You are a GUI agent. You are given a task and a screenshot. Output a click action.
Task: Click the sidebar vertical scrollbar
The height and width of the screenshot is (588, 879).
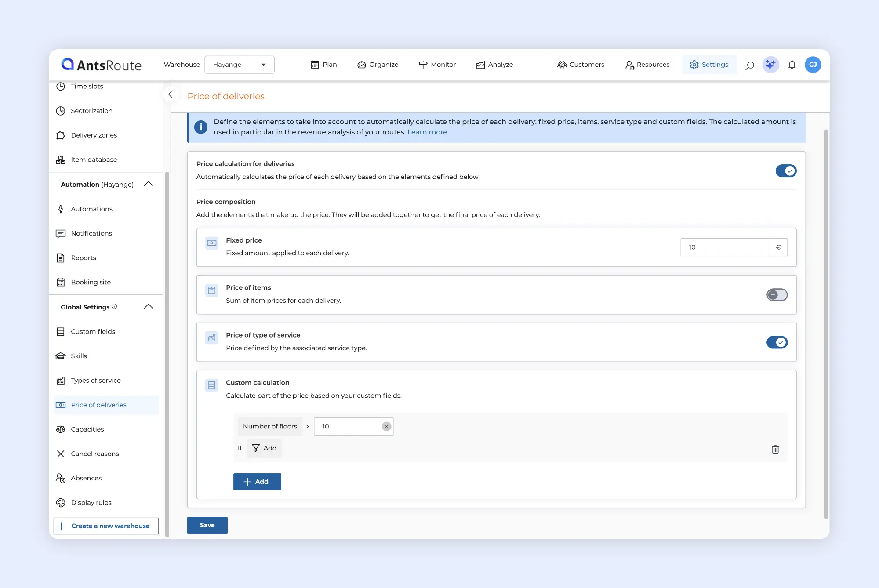pyautogui.click(x=167, y=354)
